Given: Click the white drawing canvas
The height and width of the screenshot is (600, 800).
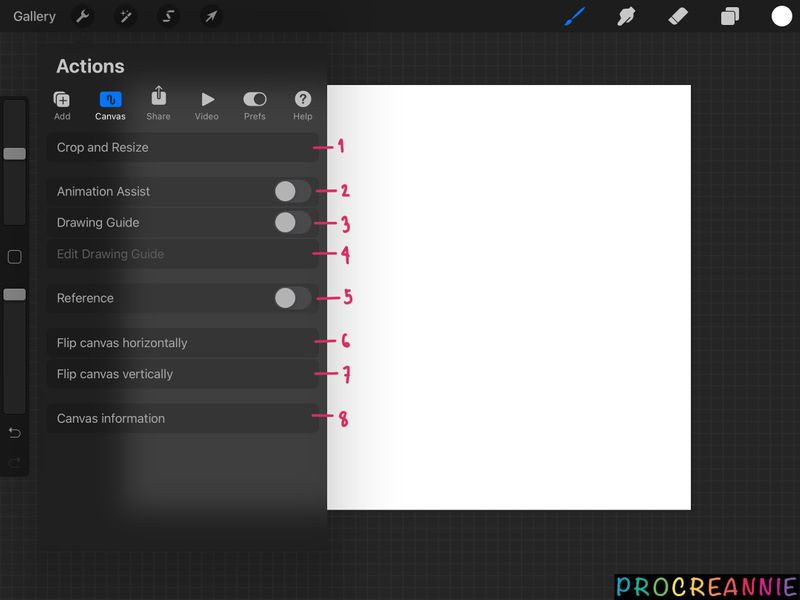Looking at the screenshot, I should point(509,297).
